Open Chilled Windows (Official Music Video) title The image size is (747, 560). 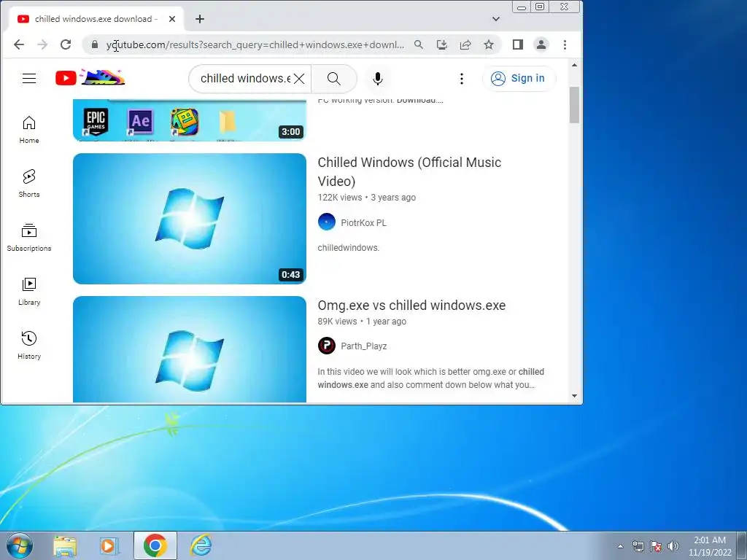pos(409,171)
